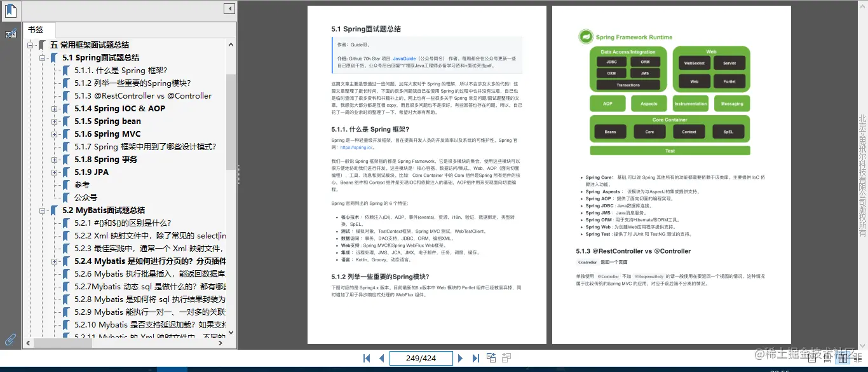Select bookmark 5.1.7 Spring 设计模式
This screenshot has width=868, height=372.
(x=145, y=147)
